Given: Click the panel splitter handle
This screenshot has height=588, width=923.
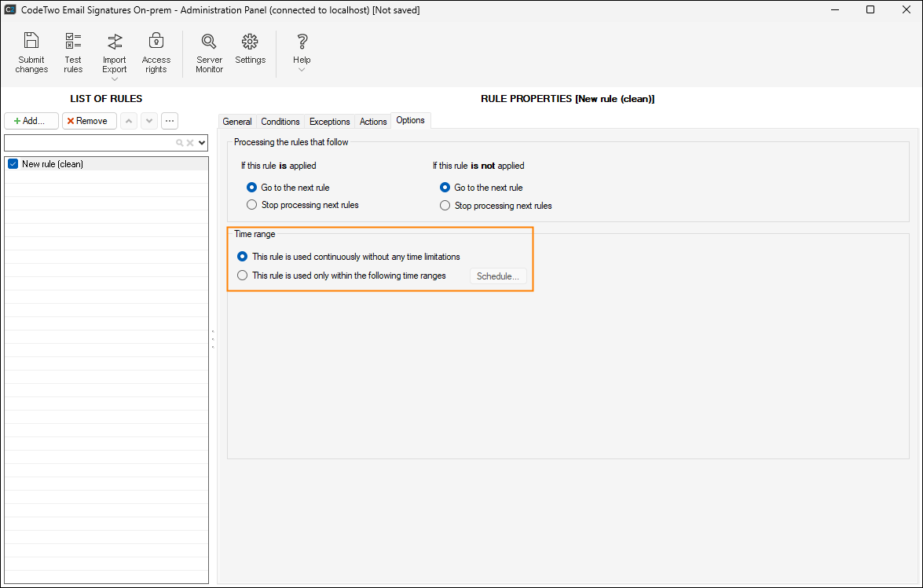Looking at the screenshot, I should (x=213, y=339).
